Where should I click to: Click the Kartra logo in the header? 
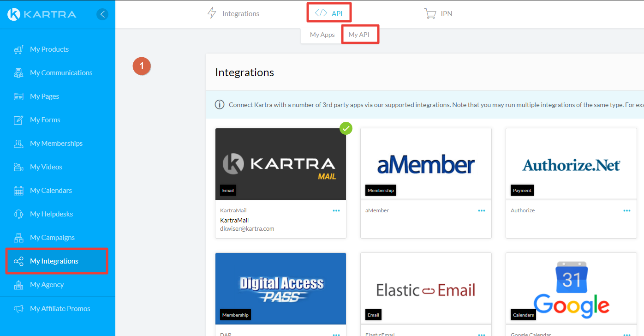(42, 14)
